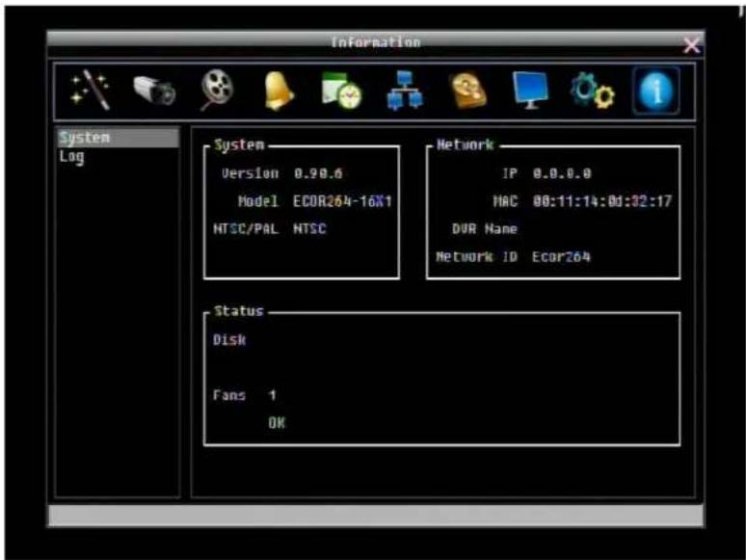The height and width of the screenshot is (560, 746).
Task: Open the Schedule calendar clock icon
Action: [341, 91]
